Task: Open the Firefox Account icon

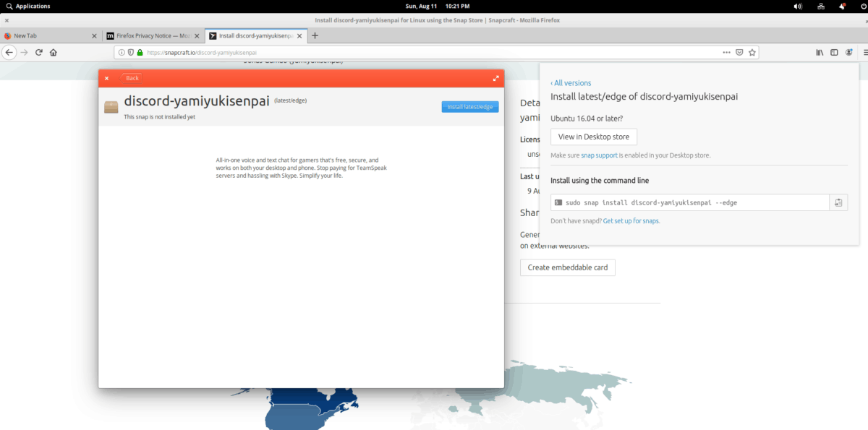Action: pos(848,52)
